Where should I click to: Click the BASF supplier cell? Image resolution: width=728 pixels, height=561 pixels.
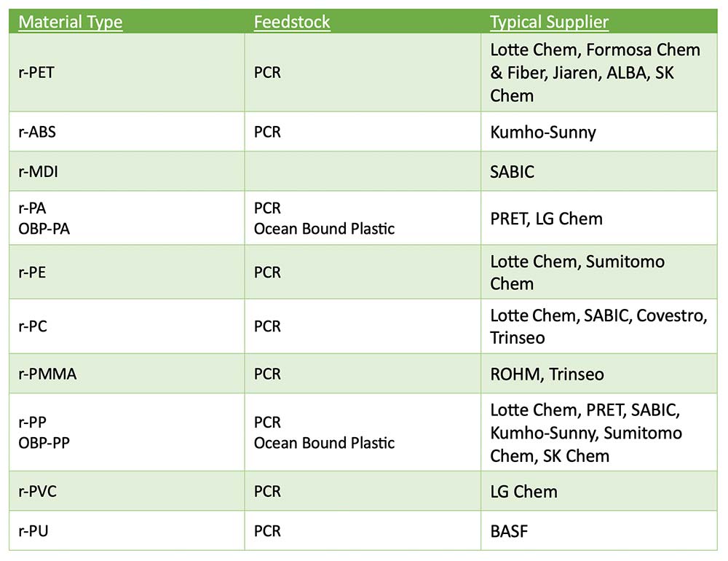tap(599, 531)
